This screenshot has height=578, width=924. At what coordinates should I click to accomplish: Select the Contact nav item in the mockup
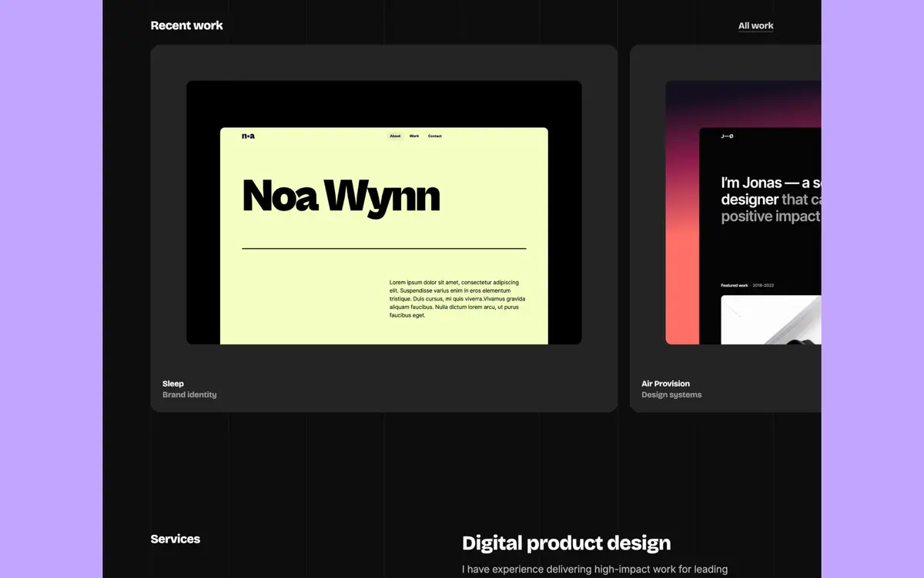pyautogui.click(x=435, y=136)
